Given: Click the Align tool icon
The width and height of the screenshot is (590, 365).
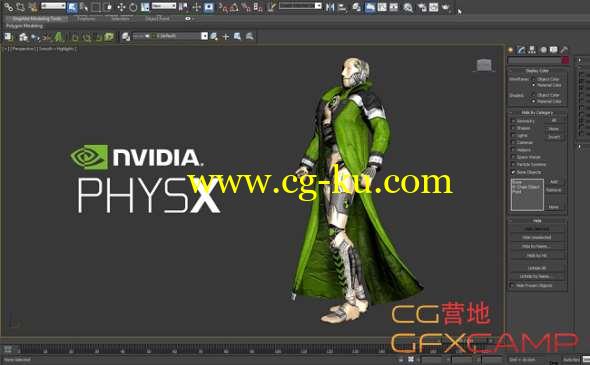Looking at the screenshot, I should coord(342,7).
